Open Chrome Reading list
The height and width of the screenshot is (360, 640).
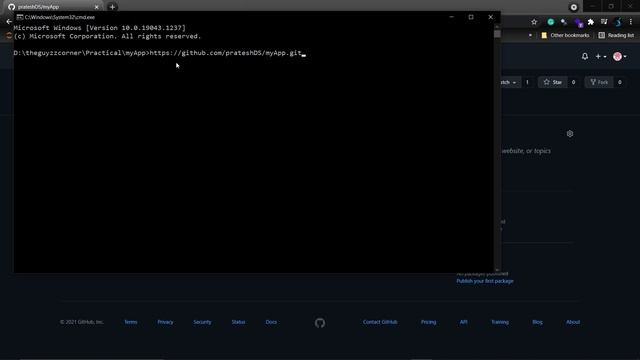click(616, 36)
